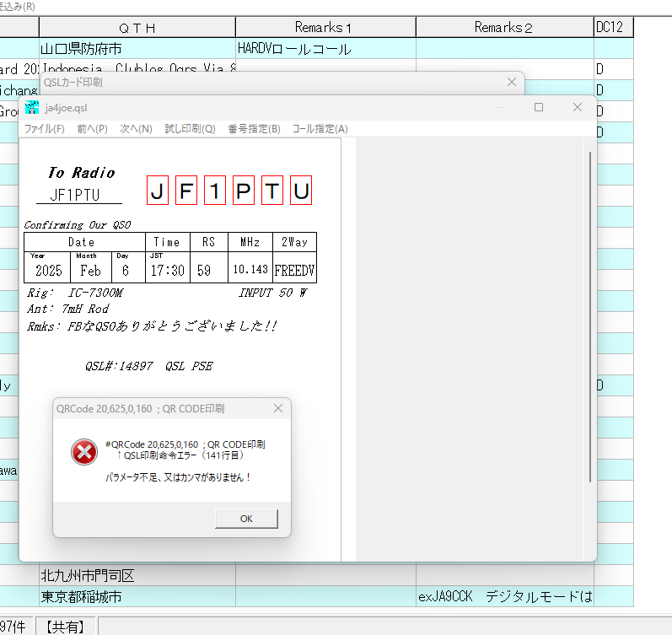Click the ja4joe.qsl window app icon
Viewport: 672px width, 635px height.
pos(32,108)
